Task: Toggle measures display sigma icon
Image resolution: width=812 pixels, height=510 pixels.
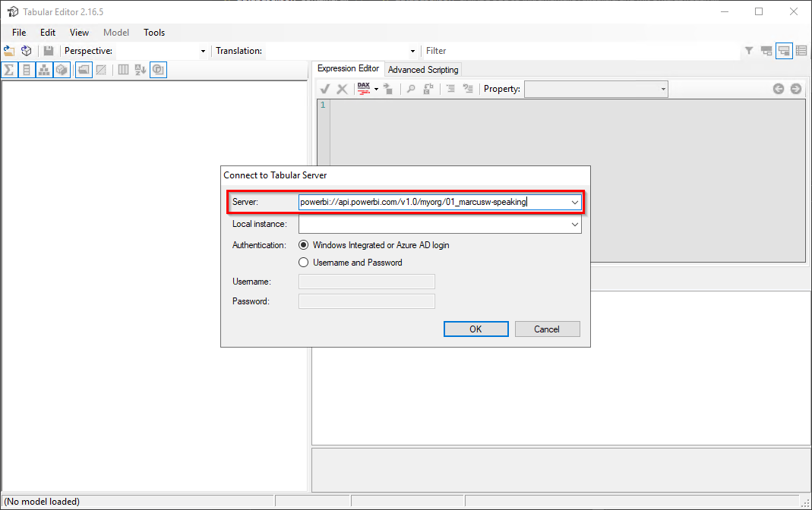Action: click(x=9, y=70)
